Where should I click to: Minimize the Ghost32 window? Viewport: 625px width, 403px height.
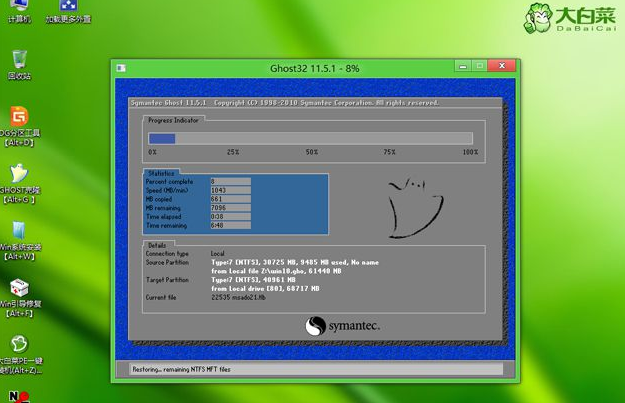point(463,66)
